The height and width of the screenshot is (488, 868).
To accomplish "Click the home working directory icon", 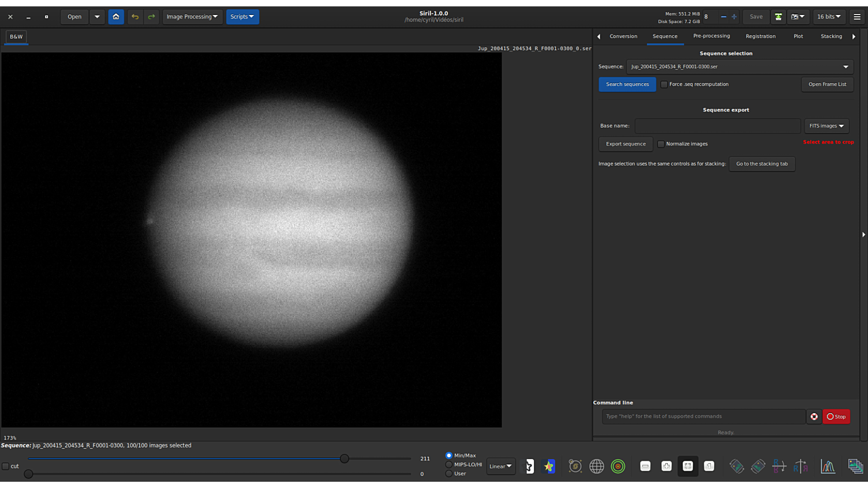I will [x=116, y=17].
